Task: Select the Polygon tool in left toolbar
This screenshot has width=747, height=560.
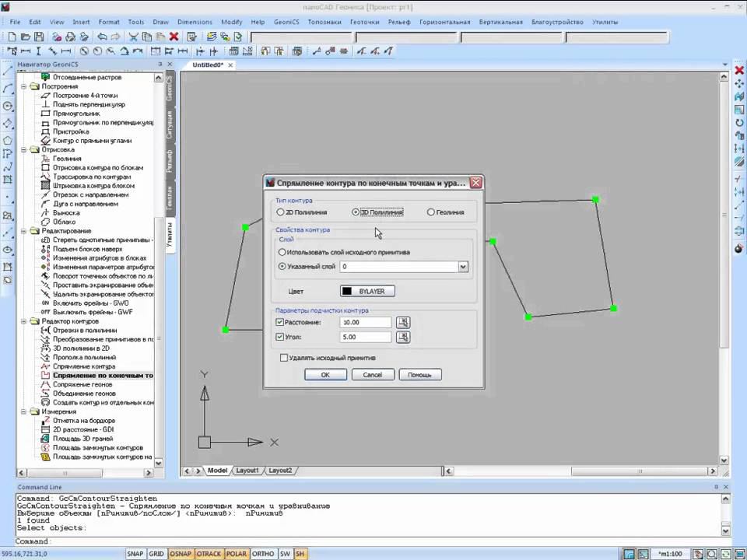Action: tap(8, 141)
